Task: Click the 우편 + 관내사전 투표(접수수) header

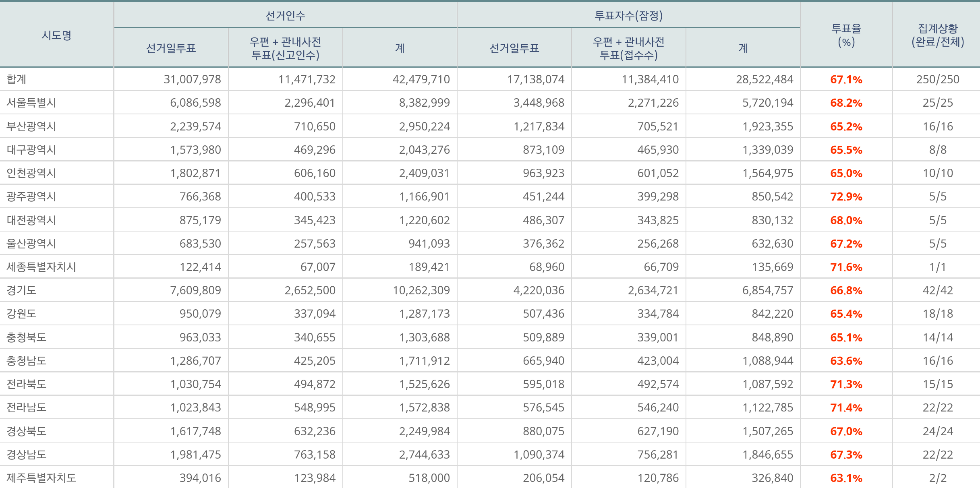Action: (x=628, y=48)
